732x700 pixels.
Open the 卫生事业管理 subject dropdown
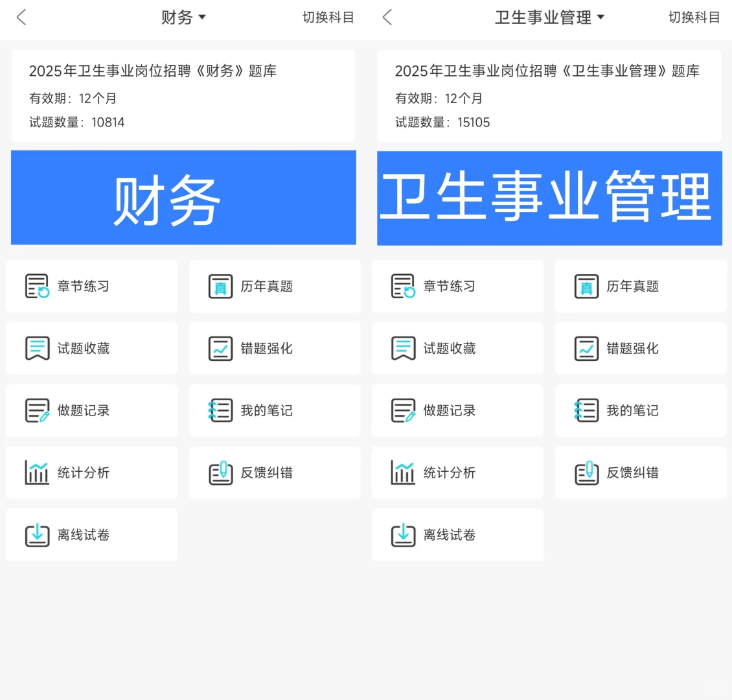549,17
